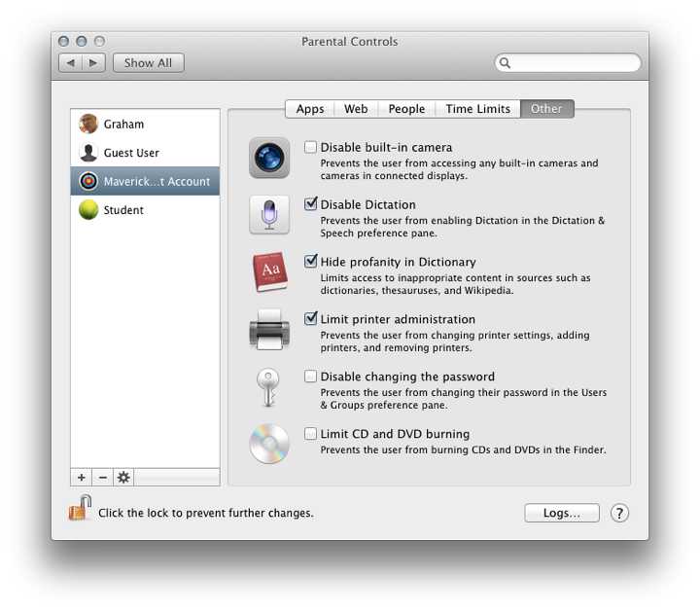Image resolution: width=700 pixels, height=611 pixels.
Task: Select Graham in the user list
Action: pos(145,124)
